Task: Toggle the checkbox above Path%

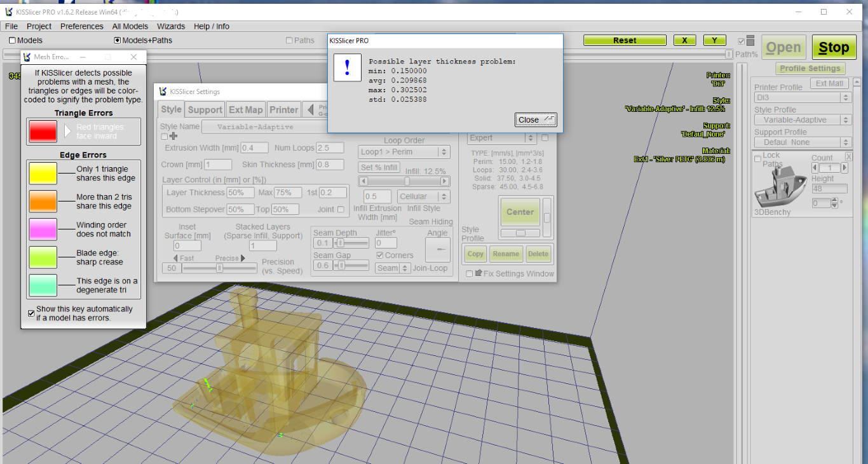Action: coord(741,41)
